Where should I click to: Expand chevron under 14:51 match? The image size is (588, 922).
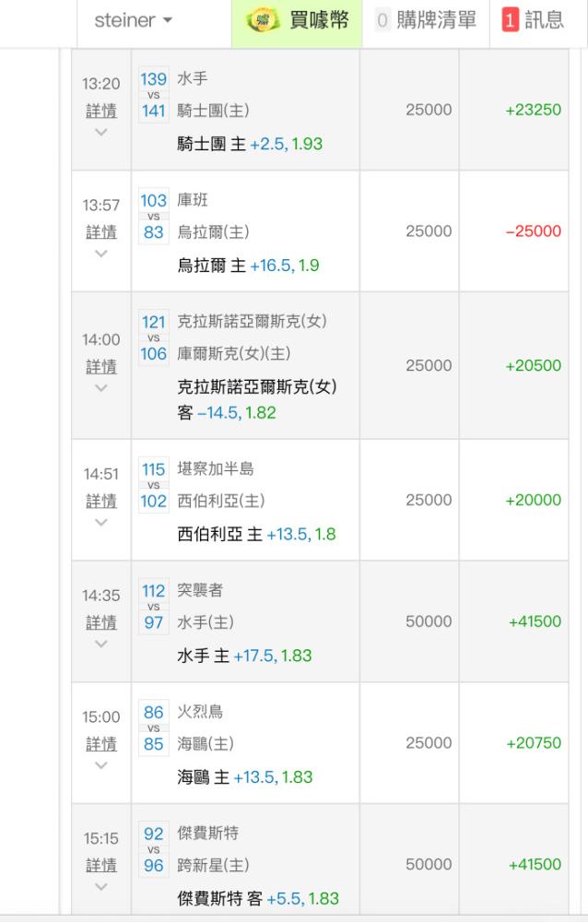101,522
